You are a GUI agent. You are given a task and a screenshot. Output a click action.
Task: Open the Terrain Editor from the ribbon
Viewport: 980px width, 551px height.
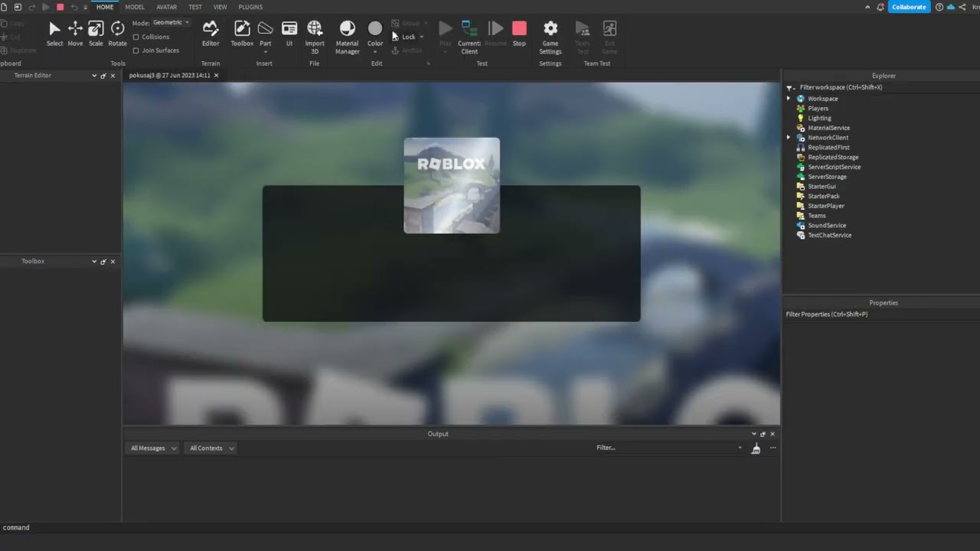click(x=211, y=34)
